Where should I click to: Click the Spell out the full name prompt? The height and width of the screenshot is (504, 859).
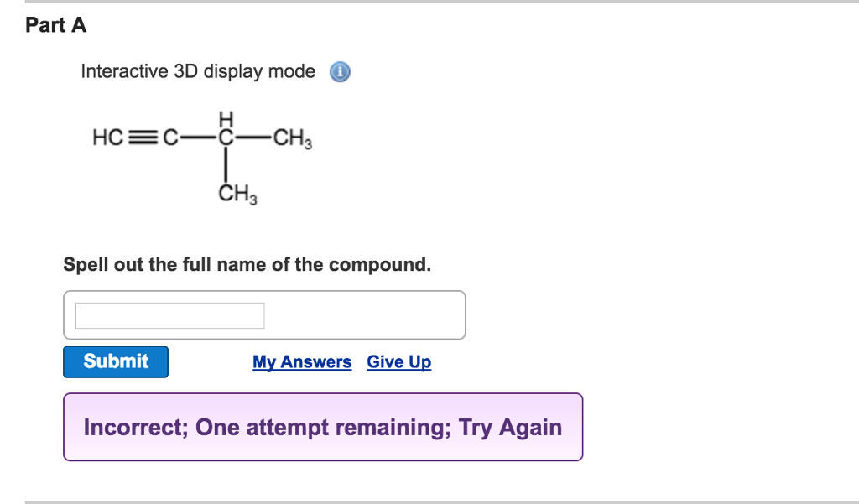pyautogui.click(x=247, y=264)
